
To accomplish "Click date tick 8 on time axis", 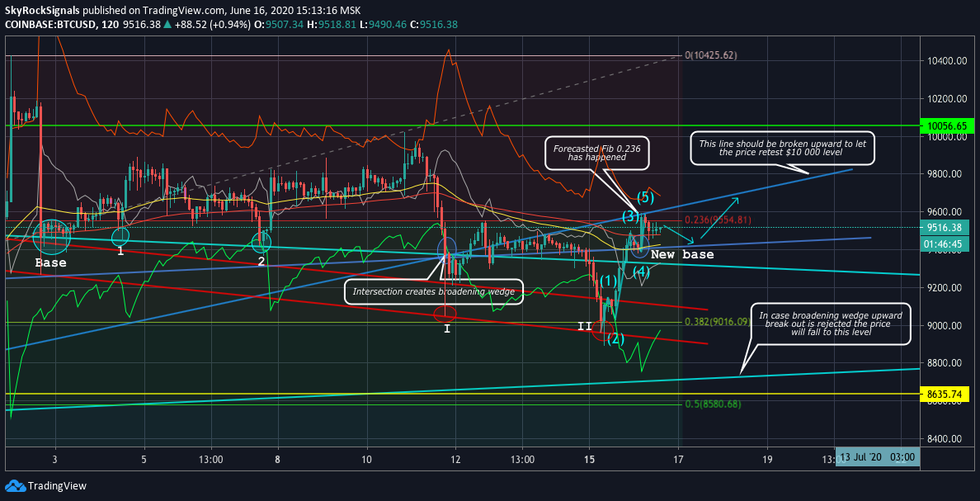I will pyautogui.click(x=277, y=458).
